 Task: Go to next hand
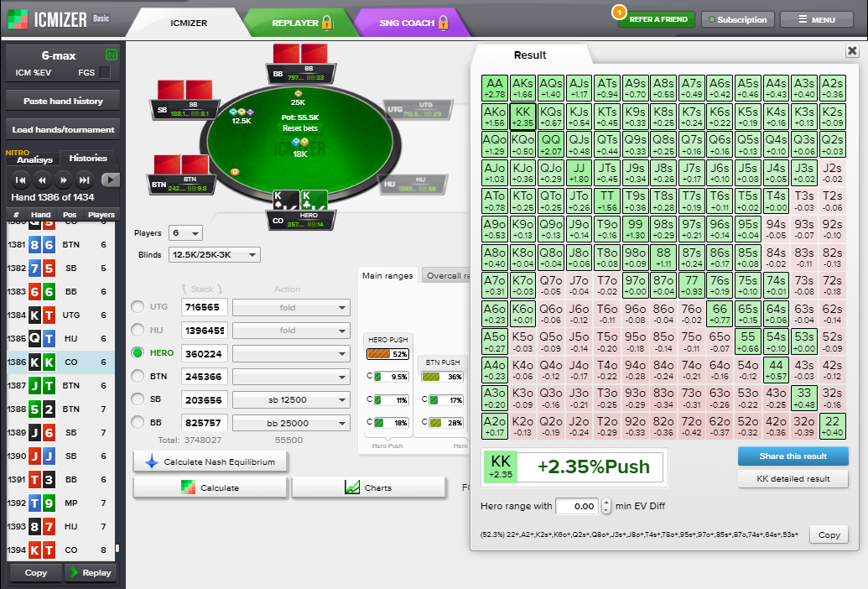[63, 180]
